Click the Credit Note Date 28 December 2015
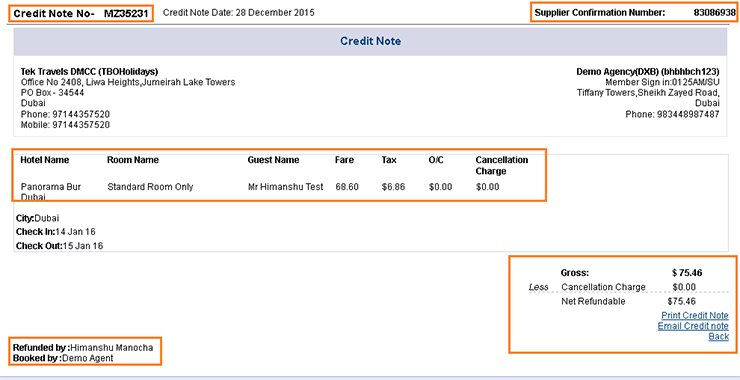The width and height of the screenshot is (740, 380). point(238,13)
